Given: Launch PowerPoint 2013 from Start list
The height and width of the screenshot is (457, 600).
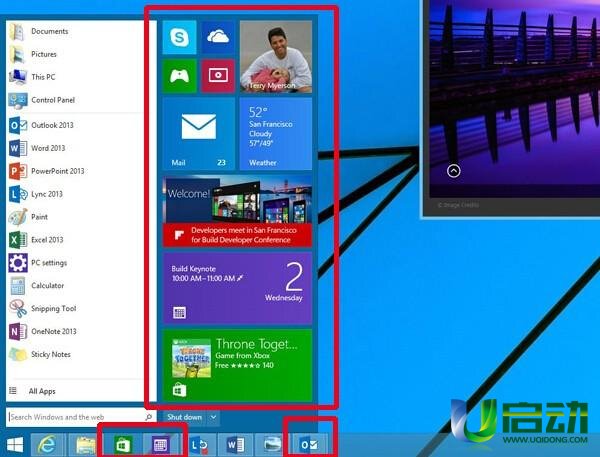Looking at the screenshot, I should click(x=46, y=171).
